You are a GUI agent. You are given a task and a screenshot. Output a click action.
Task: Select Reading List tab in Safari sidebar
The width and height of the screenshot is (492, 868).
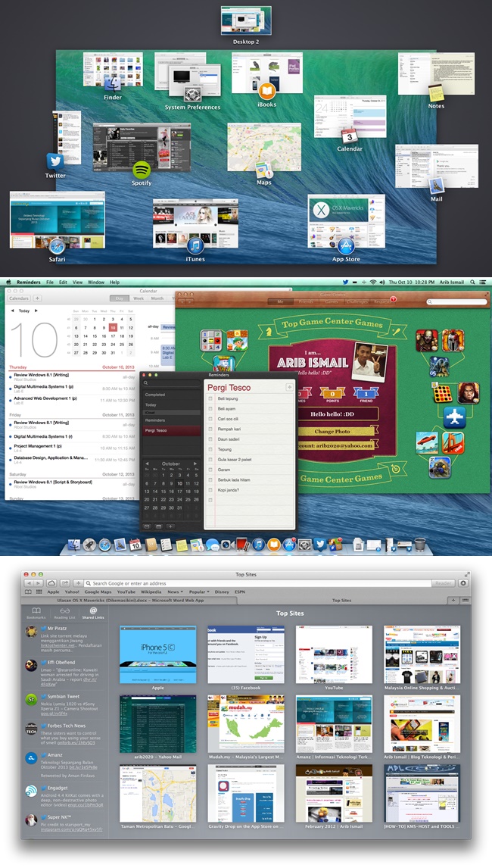65,614
